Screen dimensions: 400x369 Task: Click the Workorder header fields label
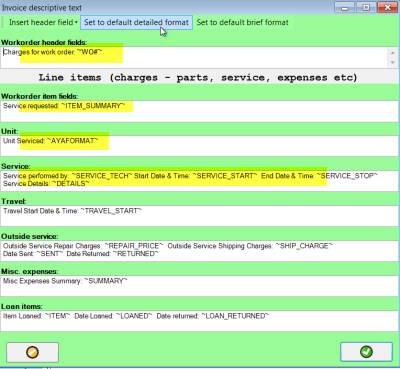click(x=44, y=42)
